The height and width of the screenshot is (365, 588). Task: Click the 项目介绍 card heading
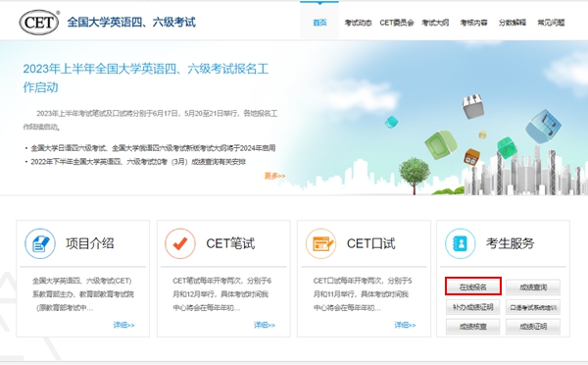(90, 243)
